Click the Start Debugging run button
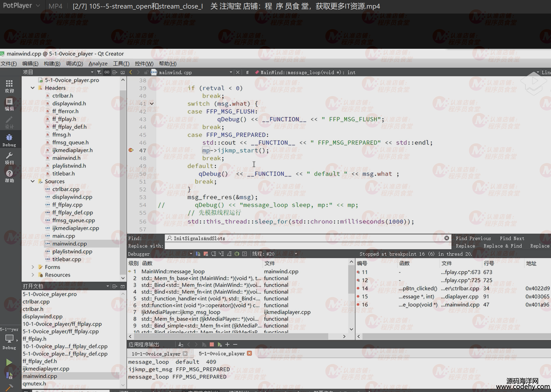 pyautogui.click(x=9, y=375)
